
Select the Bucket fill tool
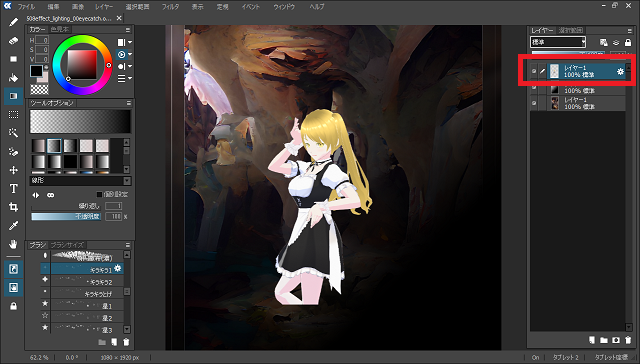pos(13,78)
